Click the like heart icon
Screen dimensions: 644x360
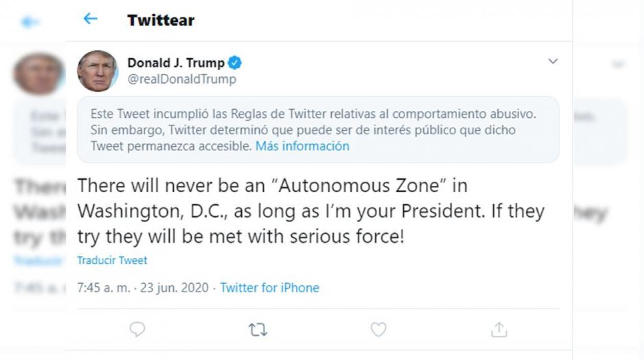point(378,330)
